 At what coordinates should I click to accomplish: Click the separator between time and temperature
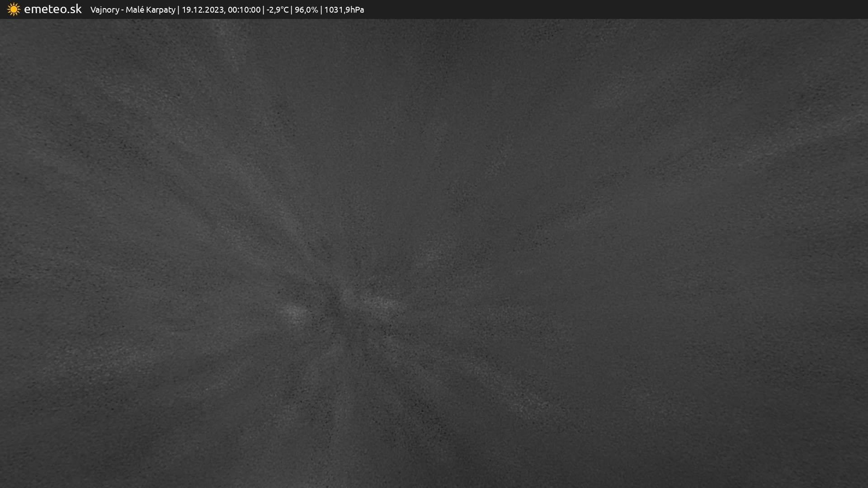coord(264,10)
